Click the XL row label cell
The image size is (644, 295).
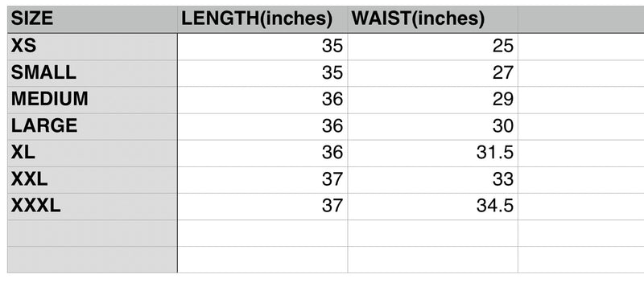click(x=93, y=153)
